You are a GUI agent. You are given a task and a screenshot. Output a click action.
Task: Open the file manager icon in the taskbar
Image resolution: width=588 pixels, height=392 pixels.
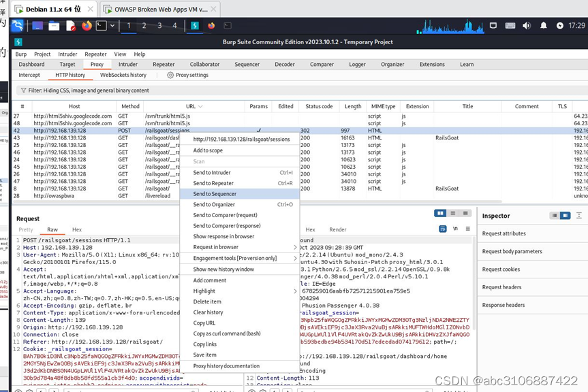coord(54,26)
